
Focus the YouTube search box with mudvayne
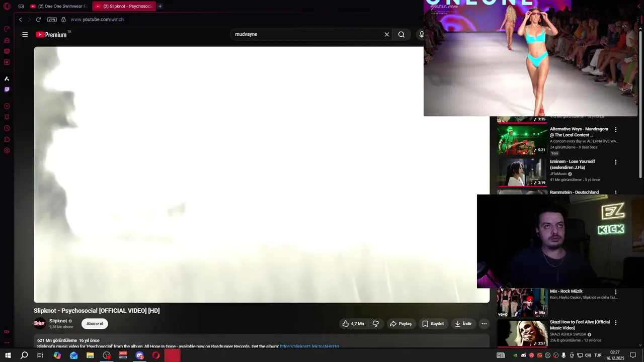click(x=307, y=35)
